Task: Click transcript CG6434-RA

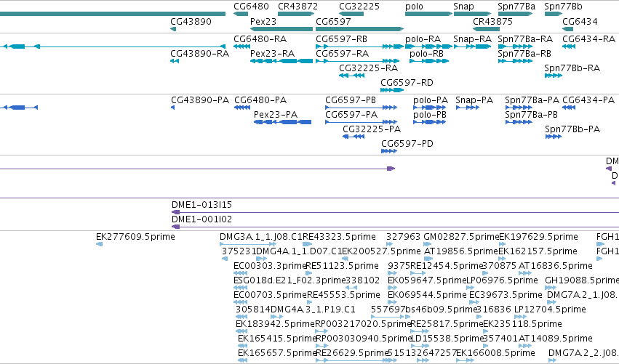Action: click(588, 39)
